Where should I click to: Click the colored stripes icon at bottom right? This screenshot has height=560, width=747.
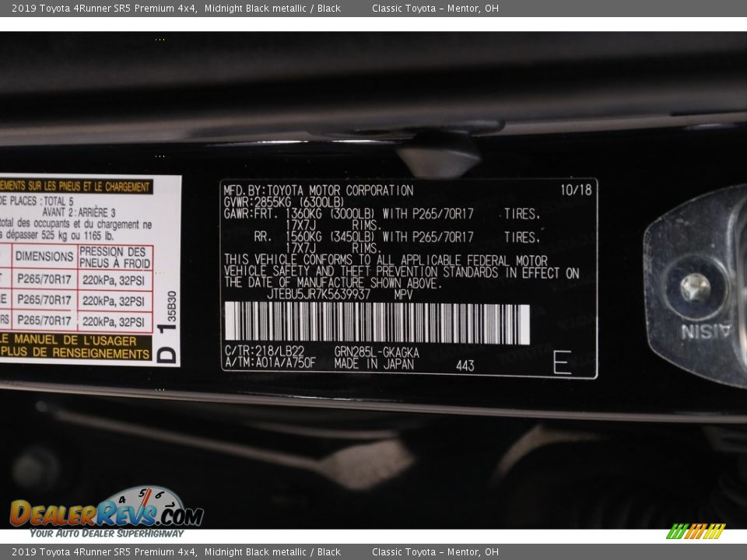[695, 531]
